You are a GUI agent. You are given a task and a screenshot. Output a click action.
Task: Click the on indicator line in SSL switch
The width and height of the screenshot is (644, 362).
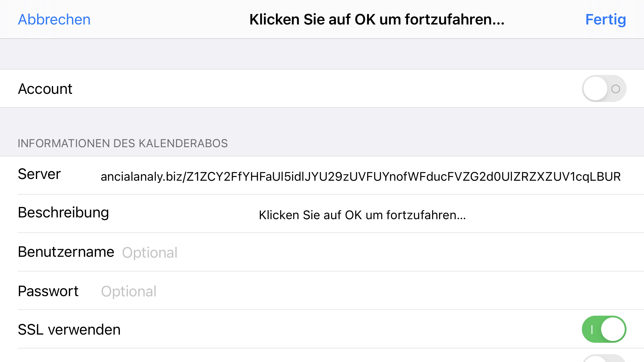pos(592,330)
